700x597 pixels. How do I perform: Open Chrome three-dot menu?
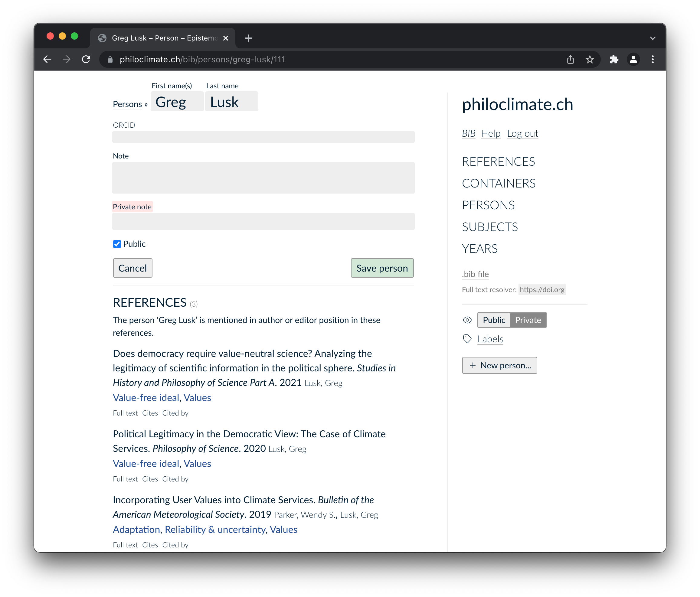653,60
